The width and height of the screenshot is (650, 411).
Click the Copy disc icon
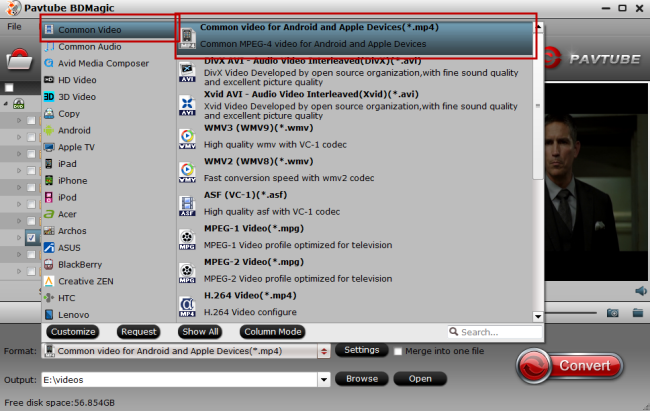click(49, 113)
